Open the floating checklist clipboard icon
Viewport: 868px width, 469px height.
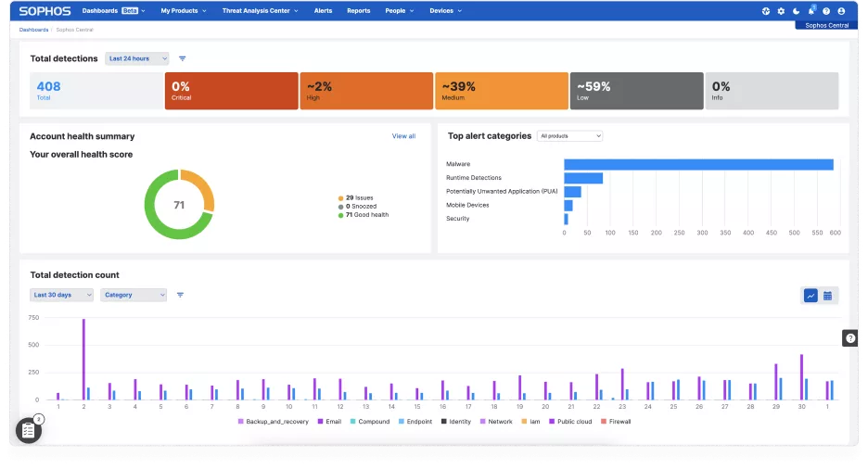tap(29, 430)
